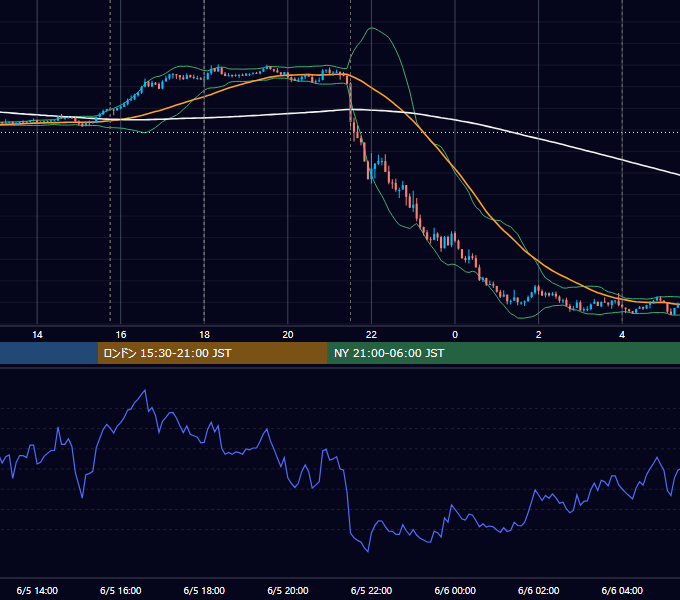Click the 6/6 02:00 date label

point(539,590)
